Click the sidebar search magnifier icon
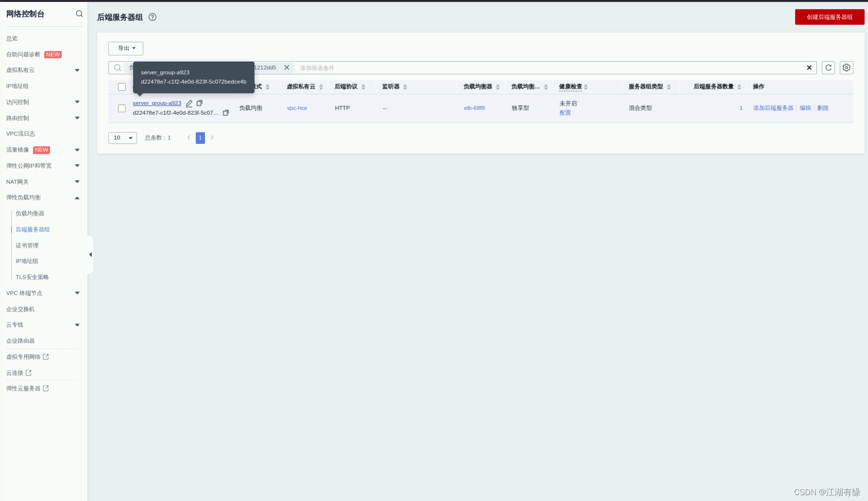The image size is (868, 501). [79, 14]
